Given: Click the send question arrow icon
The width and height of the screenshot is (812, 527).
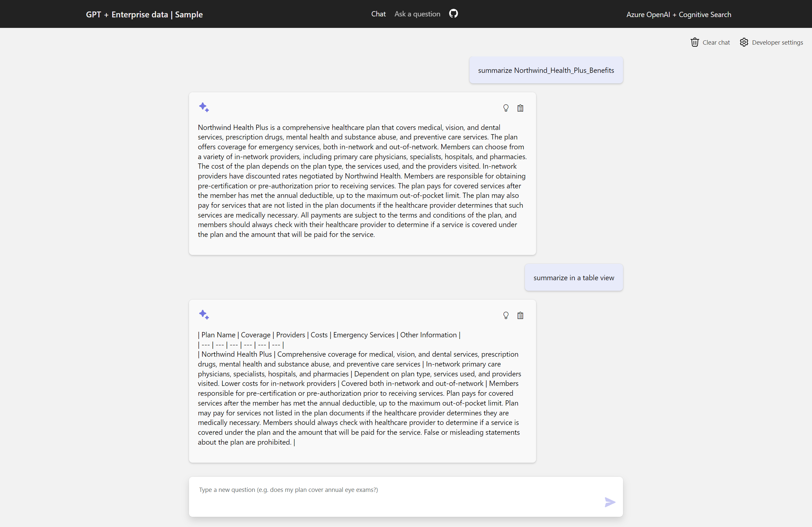Looking at the screenshot, I should tap(610, 502).
